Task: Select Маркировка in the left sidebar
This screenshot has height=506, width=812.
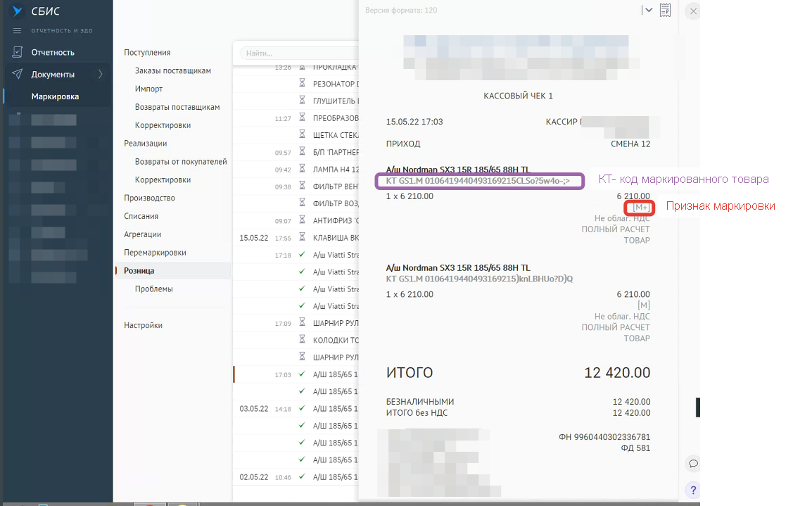Action: [55, 96]
